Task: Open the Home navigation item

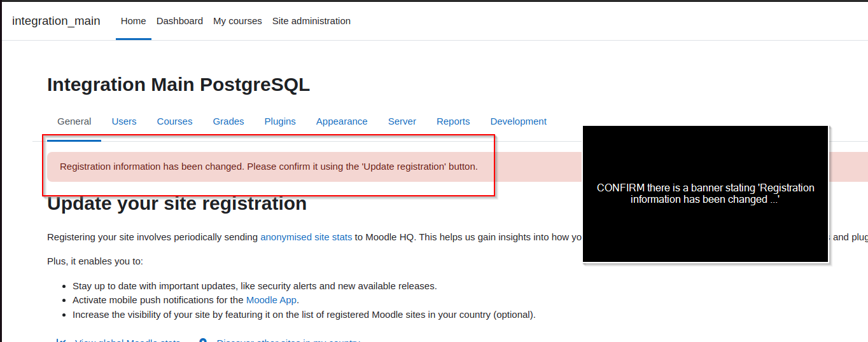Action: click(x=134, y=21)
